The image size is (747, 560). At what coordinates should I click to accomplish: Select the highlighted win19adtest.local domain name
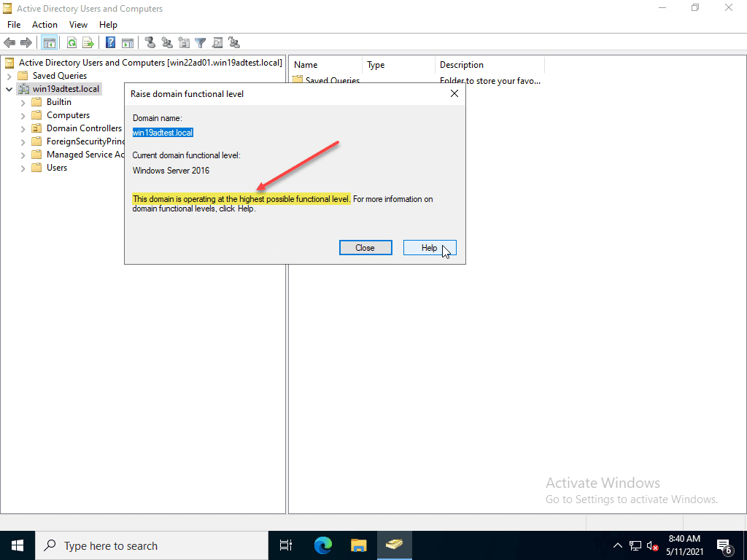[x=162, y=132]
